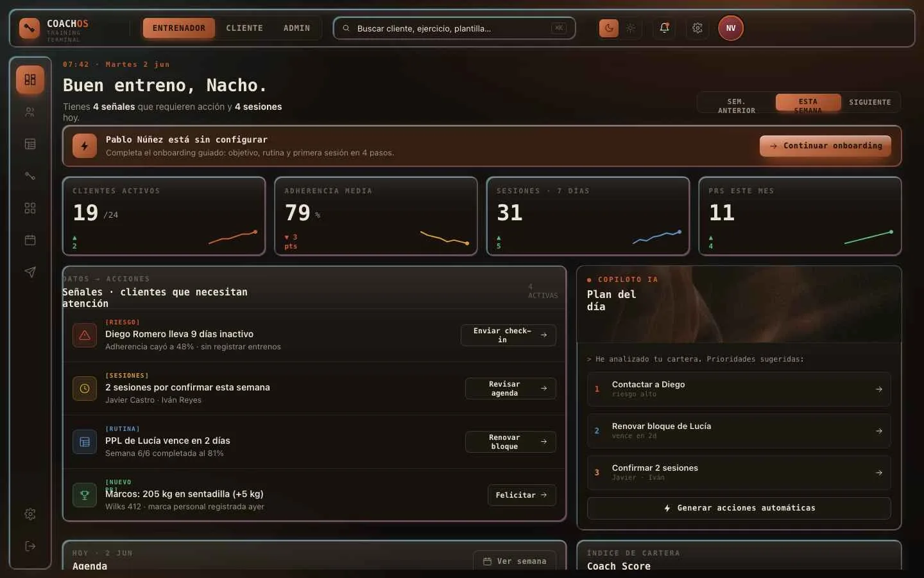The height and width of the screenshot is (578, 924).
Task: Expand the Confirmar 2 sesiones priority
Action: (x=739, y=473)
